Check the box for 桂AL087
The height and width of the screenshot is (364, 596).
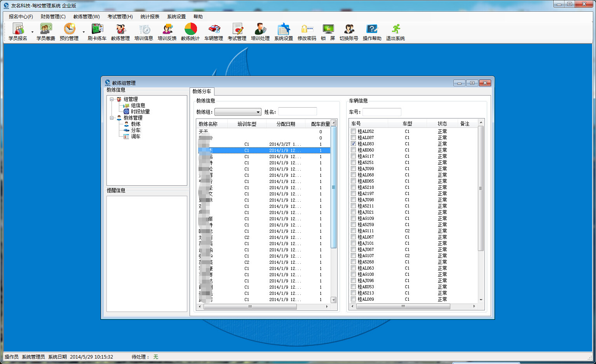tap(353, 138)
